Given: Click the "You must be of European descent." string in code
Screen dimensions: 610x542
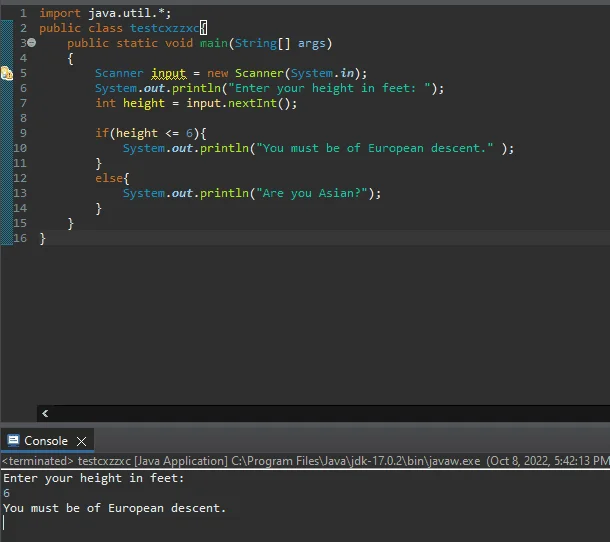Looking at the screenshot, I should [375, 148].
